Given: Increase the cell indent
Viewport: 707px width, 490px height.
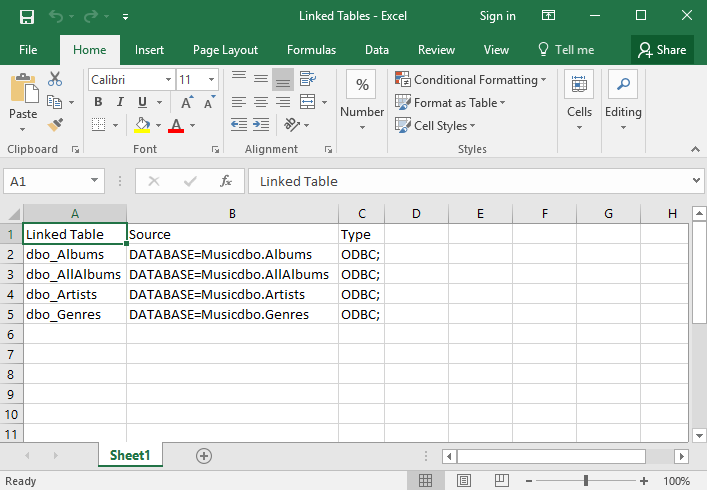Looking at the screenshot, I should pyautogui.click(x=261, y=124).
